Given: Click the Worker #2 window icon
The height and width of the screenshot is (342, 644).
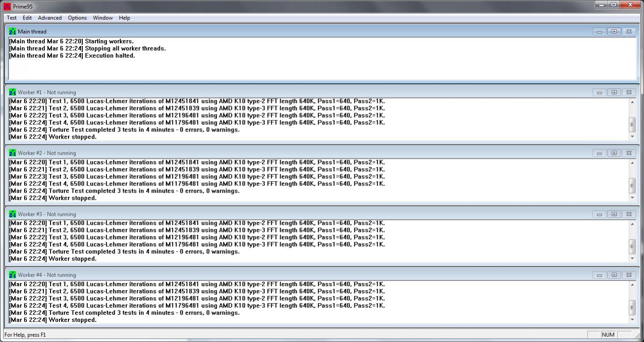Looking at the screenshot, I should click(12, 153).
